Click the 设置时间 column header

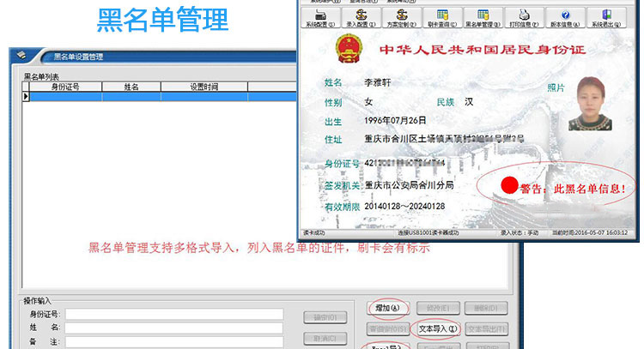click(x=204, y=87)
